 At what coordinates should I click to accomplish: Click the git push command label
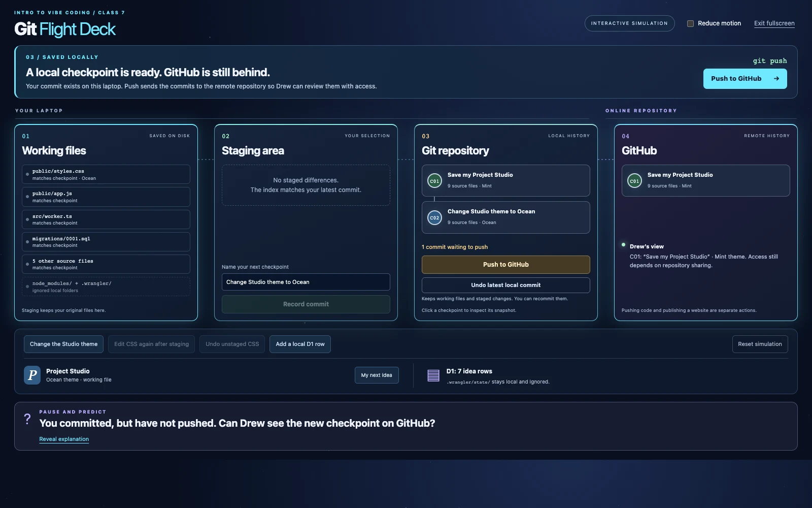pyautogui.click(x=770, y=61)
